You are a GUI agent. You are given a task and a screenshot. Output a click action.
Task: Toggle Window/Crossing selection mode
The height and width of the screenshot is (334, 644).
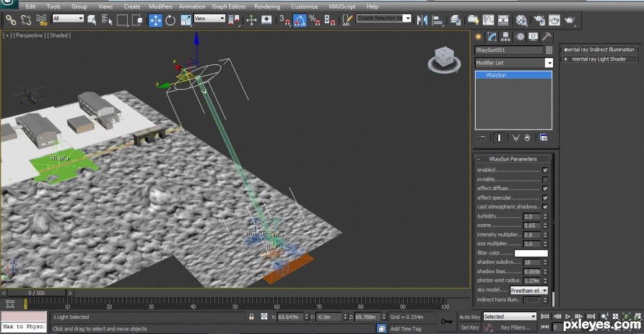coord(137,20)
